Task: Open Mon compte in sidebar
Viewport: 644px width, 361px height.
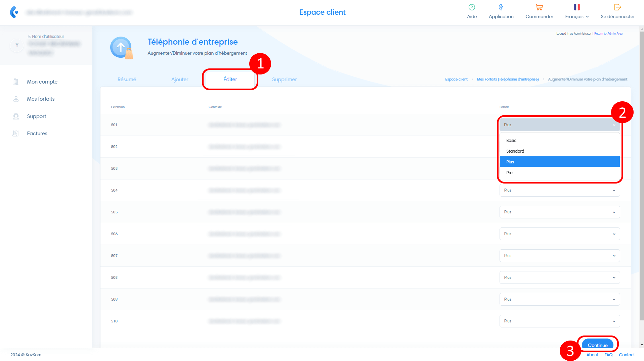Action: coord(42,82)
